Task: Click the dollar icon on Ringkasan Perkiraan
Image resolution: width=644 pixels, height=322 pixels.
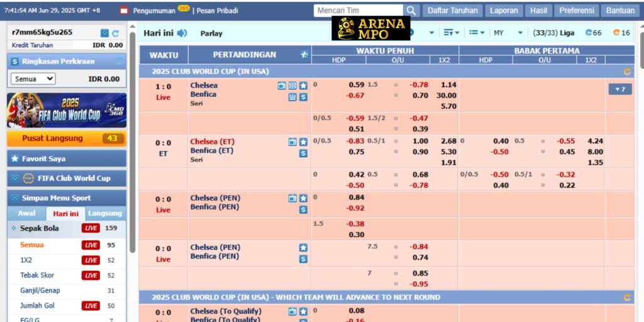Action: (15, 62)
